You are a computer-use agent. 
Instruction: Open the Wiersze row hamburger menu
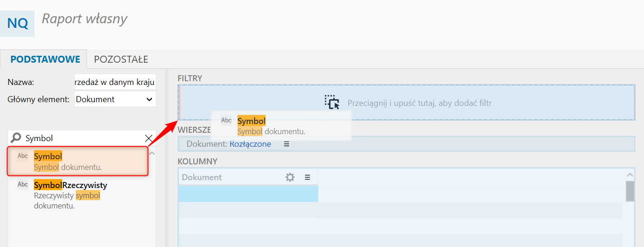tap(286, 144)
